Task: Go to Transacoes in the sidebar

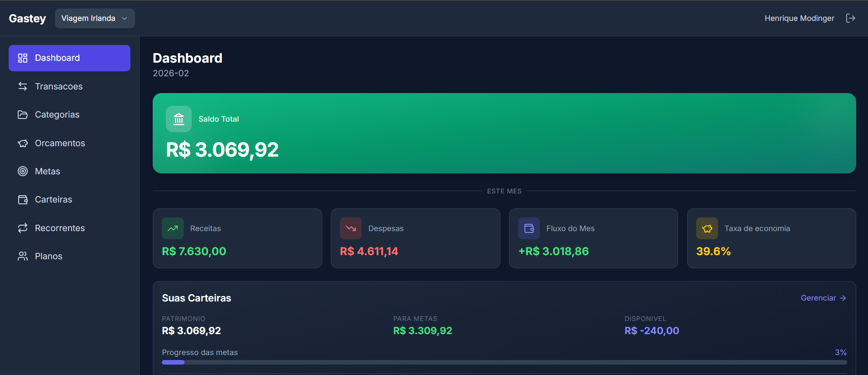Action: coord(59,86)
